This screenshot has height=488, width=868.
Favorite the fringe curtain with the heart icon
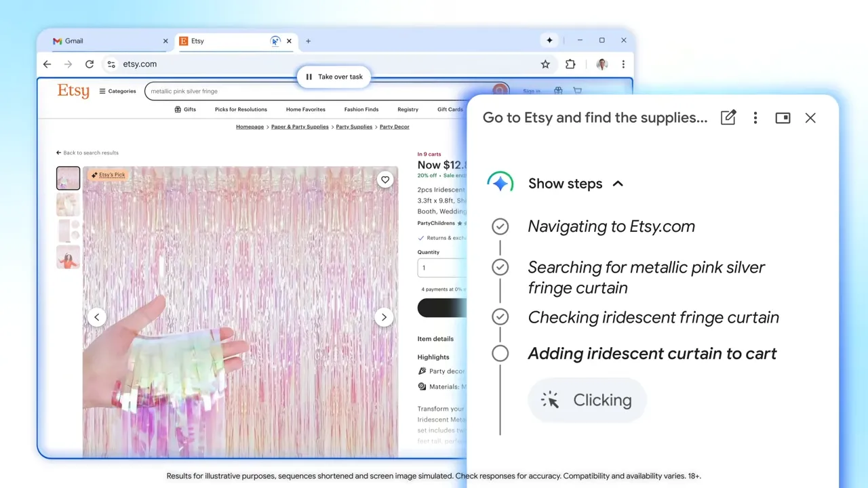pos(385,179)
